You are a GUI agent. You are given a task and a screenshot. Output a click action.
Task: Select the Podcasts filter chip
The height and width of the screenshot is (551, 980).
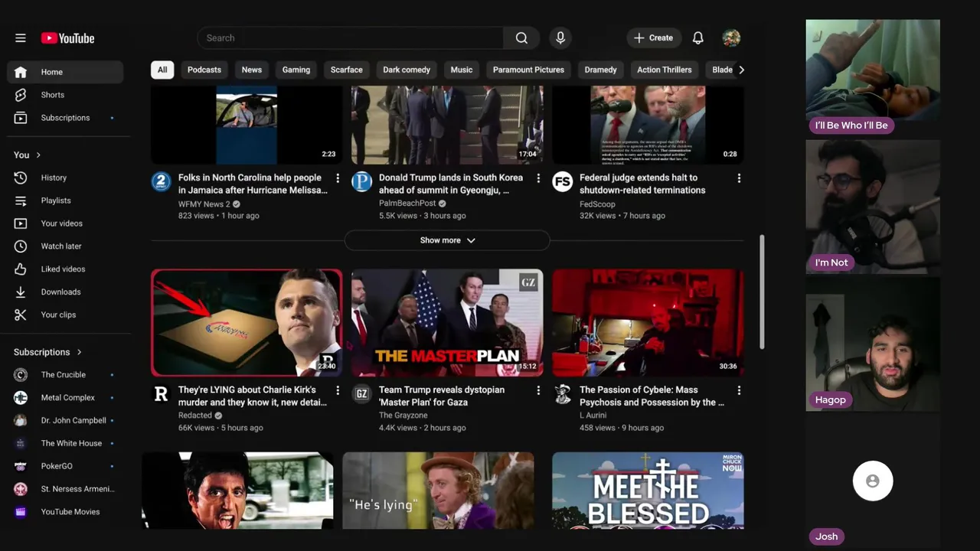204,70
